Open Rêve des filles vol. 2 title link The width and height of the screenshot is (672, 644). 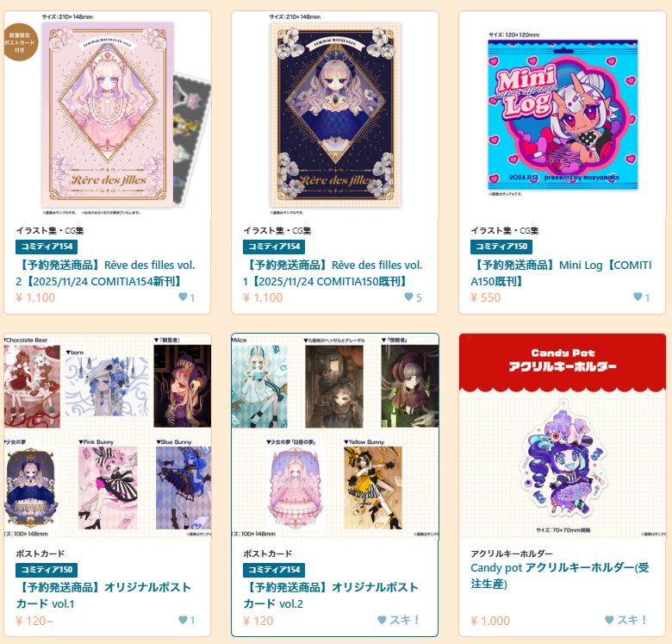coord(105,273)
